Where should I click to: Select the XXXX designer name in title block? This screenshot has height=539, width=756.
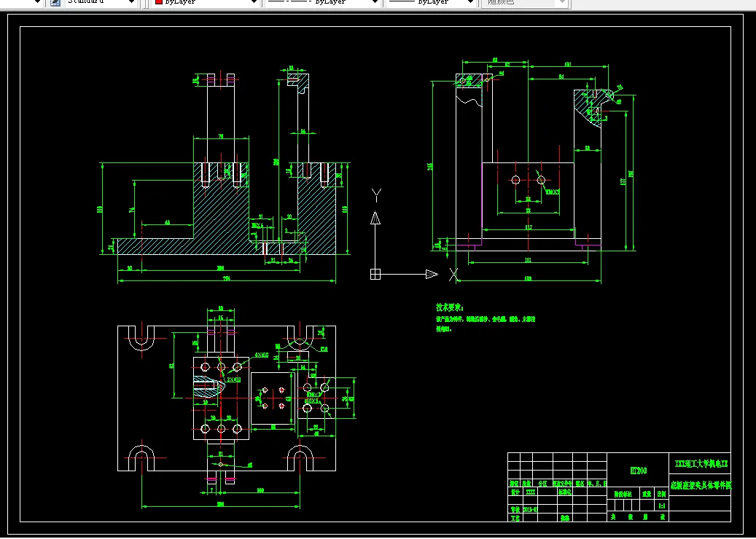tap(530, 492)
